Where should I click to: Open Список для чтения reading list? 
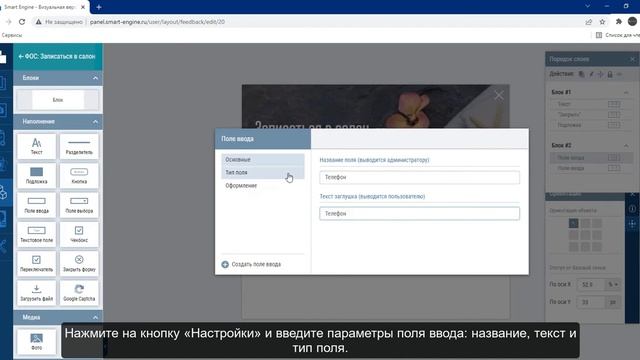618,36
